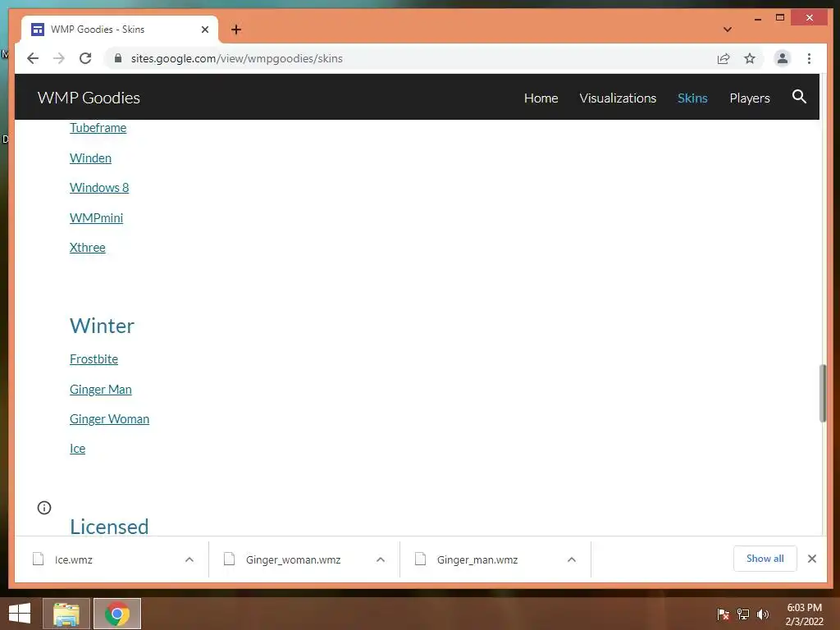The height and width of the screenshot is (630, 840).
Task: Close the WMP Goodies - Skins tab
Action: (204, 30)
